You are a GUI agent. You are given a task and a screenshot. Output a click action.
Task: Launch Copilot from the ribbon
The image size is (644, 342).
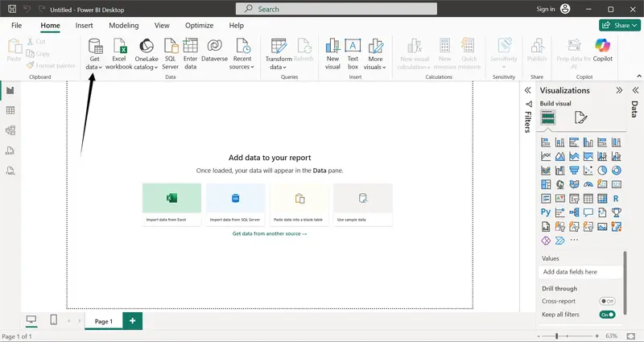[x=602, y=50]
